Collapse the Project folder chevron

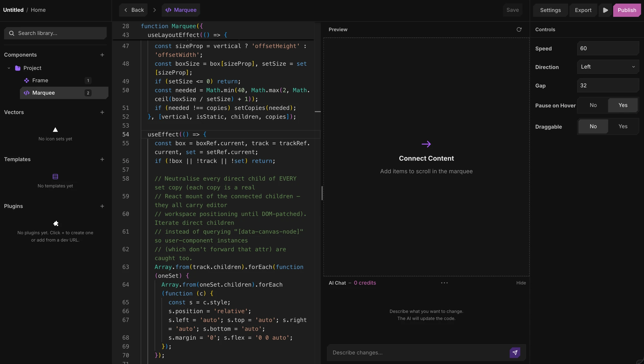9,68
